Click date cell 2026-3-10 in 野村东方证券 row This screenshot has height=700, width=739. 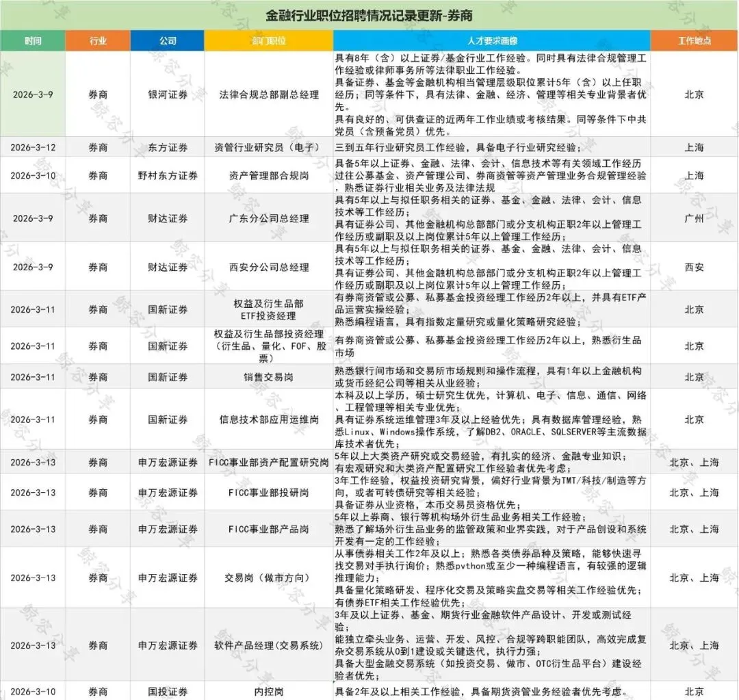[33, 175]
